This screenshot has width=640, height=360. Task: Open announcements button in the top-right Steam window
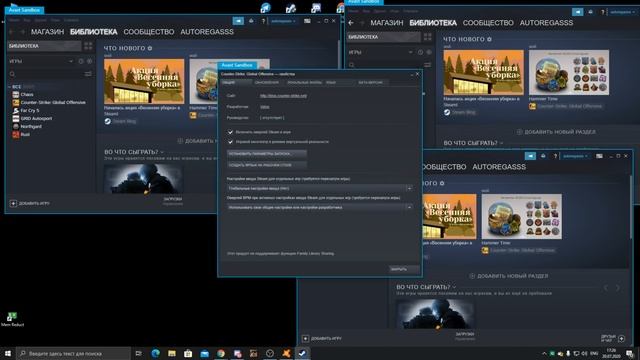coord(578,12)
